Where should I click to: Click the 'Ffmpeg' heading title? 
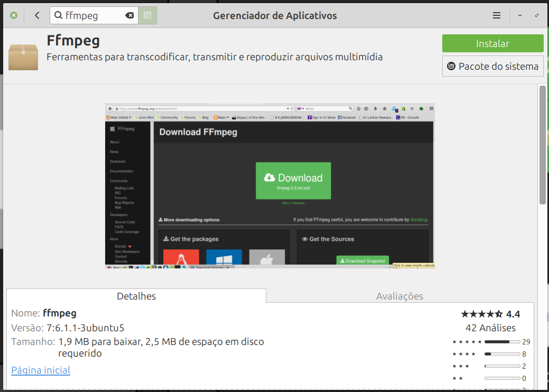73,41
